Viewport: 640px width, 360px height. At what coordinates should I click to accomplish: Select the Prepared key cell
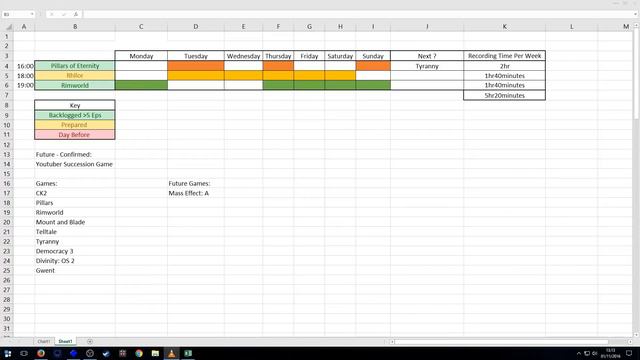click(75, 125)
